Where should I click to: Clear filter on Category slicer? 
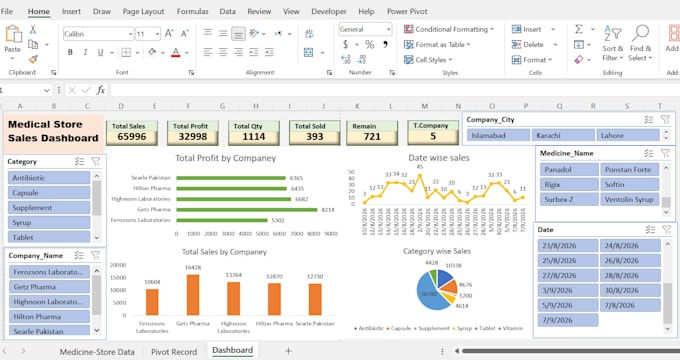95,161
